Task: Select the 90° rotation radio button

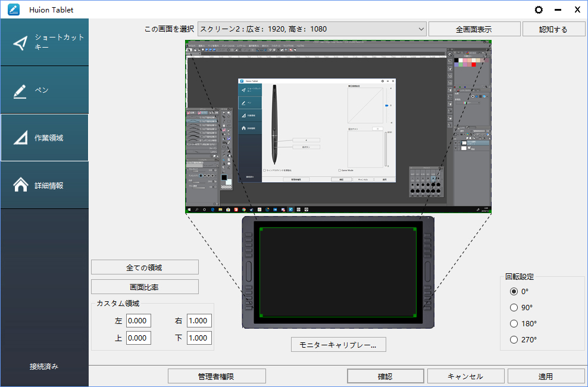Action: (514, 308)
